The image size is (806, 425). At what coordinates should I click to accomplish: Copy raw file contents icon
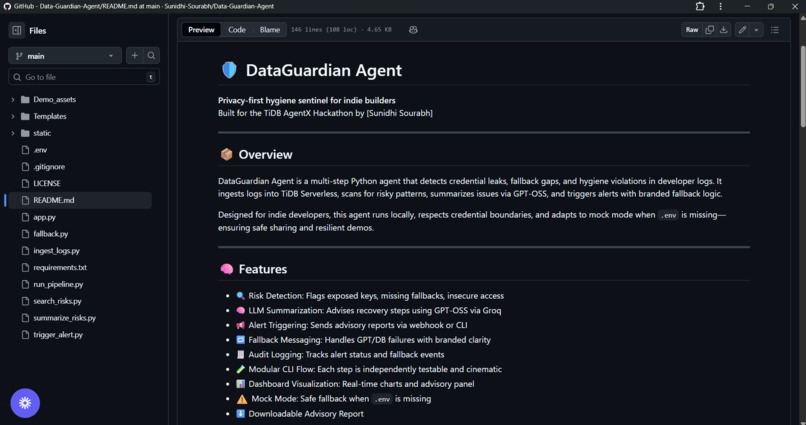pyautogui.click(x=709, y=30)
